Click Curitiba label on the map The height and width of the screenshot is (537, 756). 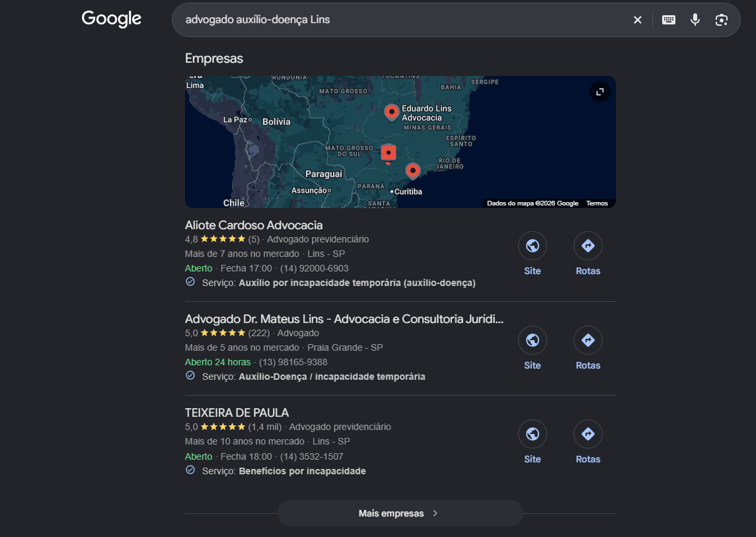point(408,192)
